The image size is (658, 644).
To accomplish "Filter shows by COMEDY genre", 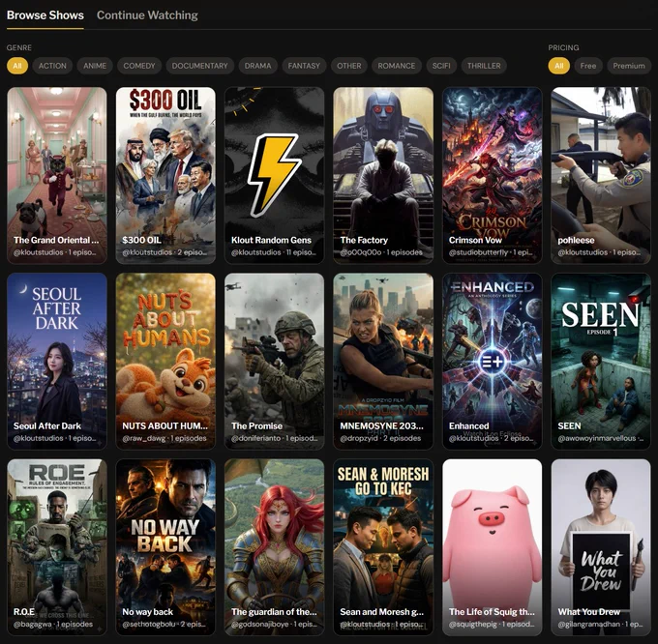I will pos(139,66).
